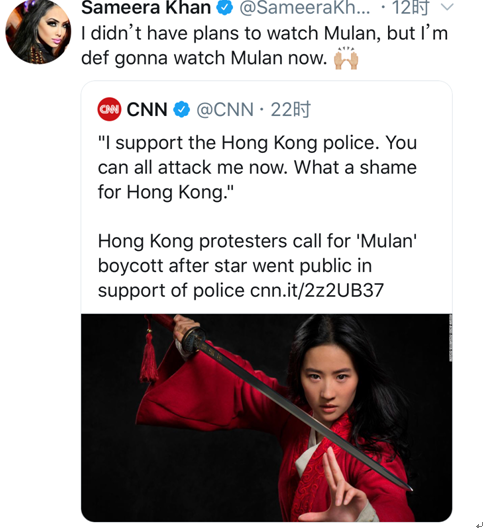Screen dimensions: 487x528
Task: Click CNN's blue verified badge
Action: click(x=182, y=109)
